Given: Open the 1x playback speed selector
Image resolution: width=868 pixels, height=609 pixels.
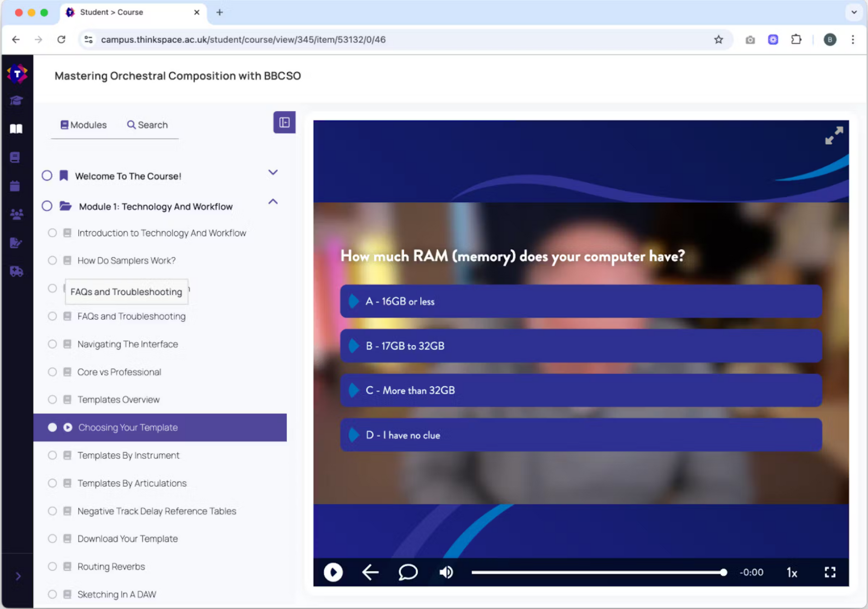Looking at the screenshot, I should [x=792, y=572].
